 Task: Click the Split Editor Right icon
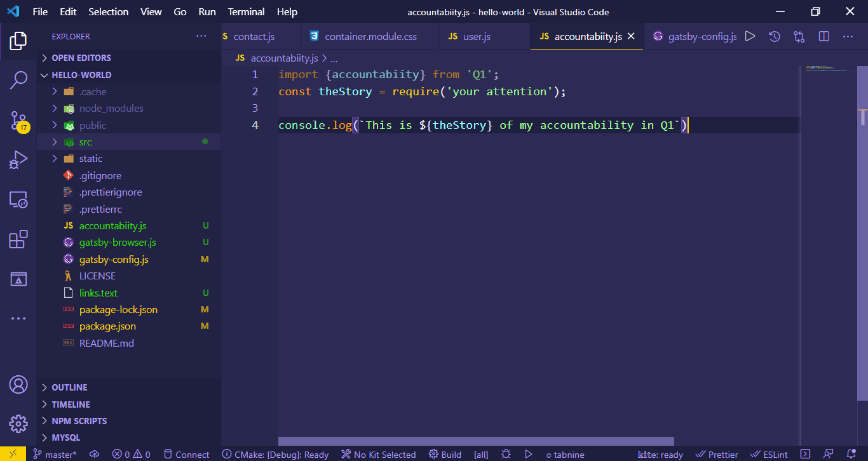pos(824,37)
